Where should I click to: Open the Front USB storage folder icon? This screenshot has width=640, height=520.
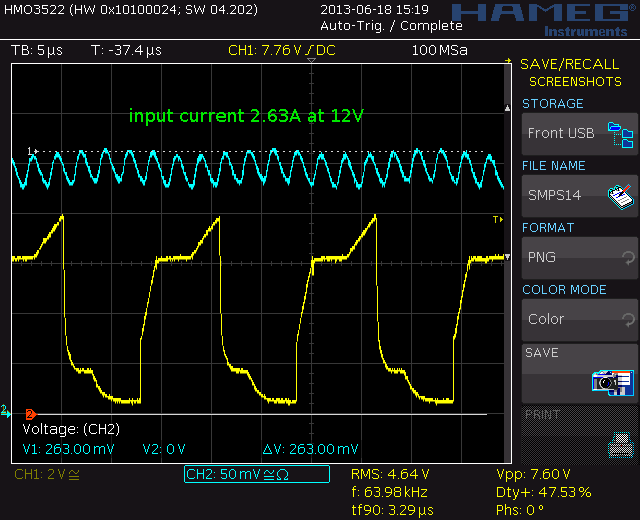[620, 135]
